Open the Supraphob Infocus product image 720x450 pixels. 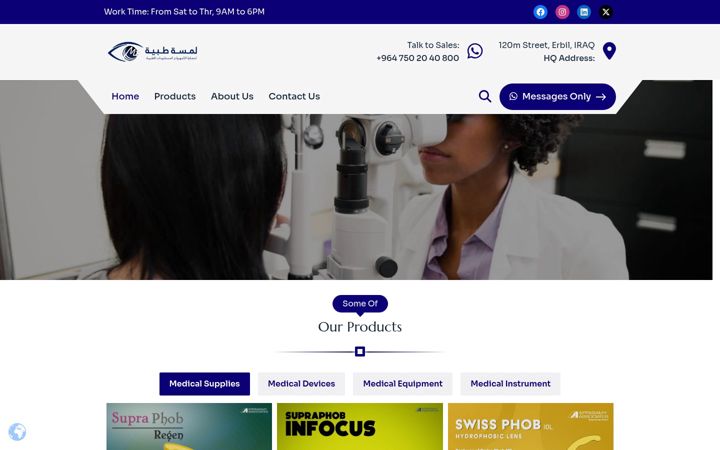point(360,427)
